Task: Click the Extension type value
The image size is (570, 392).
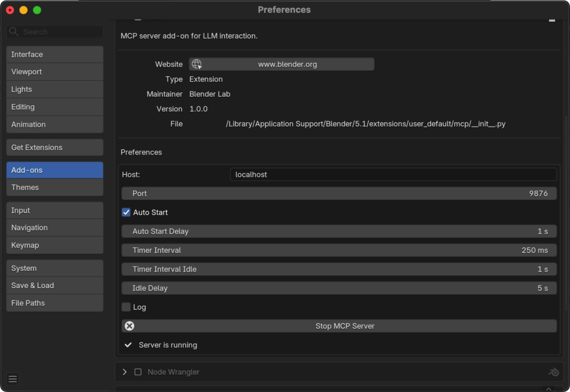Action: click(x=206, y=79)
